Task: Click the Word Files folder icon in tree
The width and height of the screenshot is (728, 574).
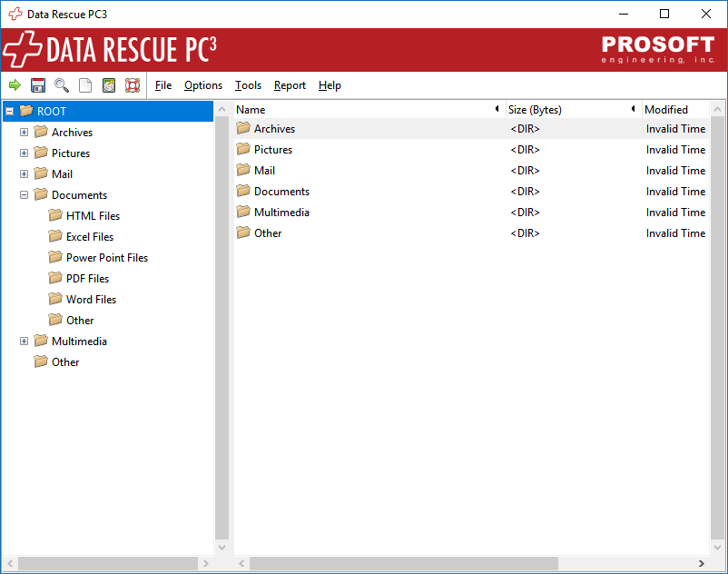Action: click(55, 299)
